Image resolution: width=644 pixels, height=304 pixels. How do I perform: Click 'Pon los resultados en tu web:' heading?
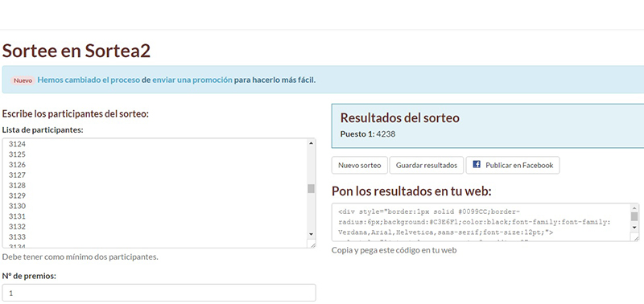[411, 191]
